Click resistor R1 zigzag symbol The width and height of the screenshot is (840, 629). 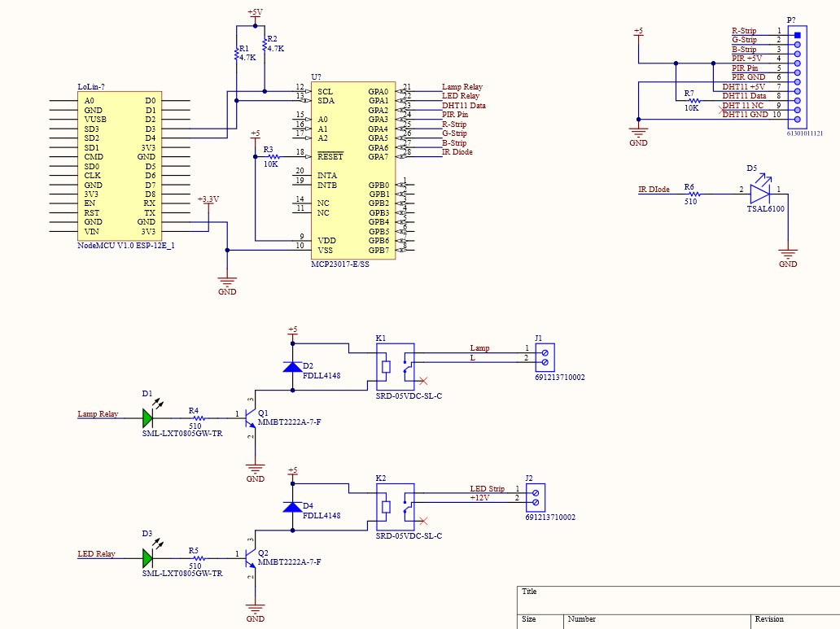(236, 54)
